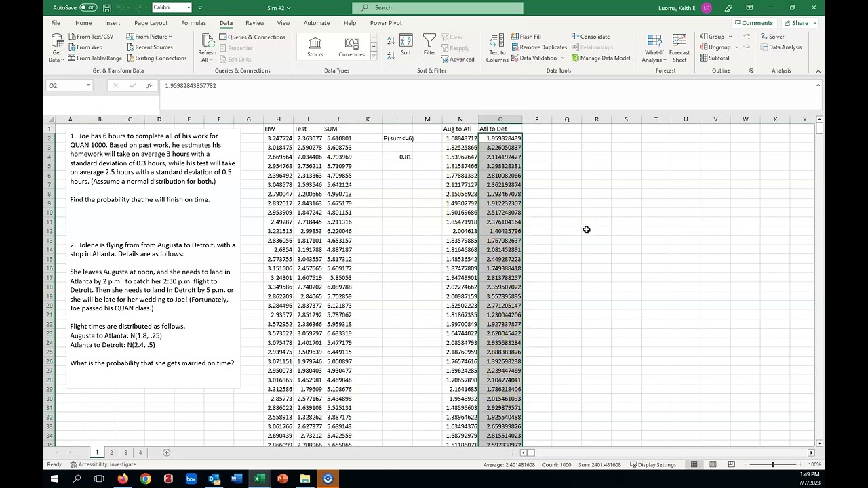The image size is (868, 488).
Task: Expand Ungroup dropdown arrow
Action: click(736, 47)
